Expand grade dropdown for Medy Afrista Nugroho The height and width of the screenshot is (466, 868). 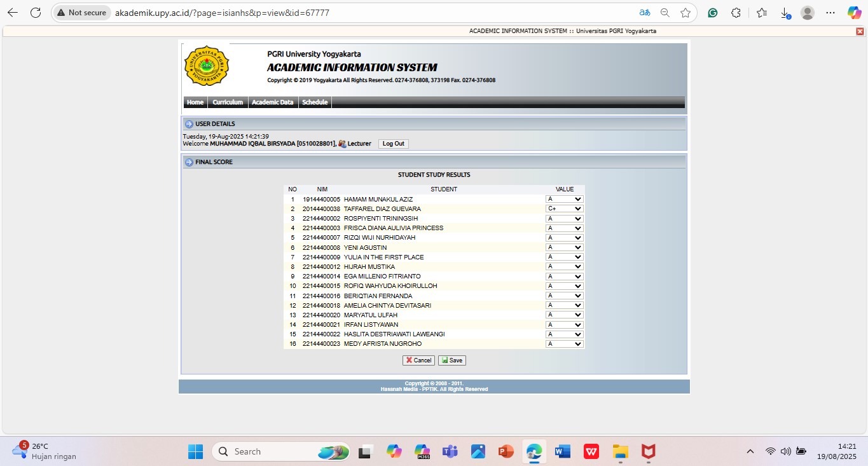tap(564, 344)
